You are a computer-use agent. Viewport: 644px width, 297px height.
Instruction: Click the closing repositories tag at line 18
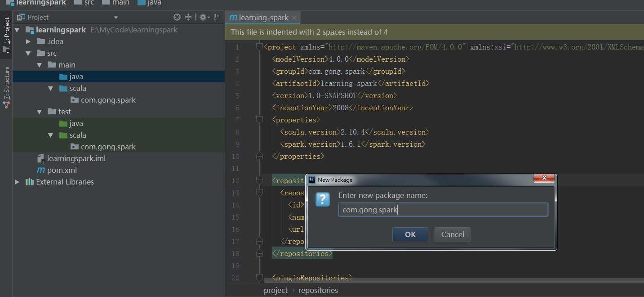302,253
